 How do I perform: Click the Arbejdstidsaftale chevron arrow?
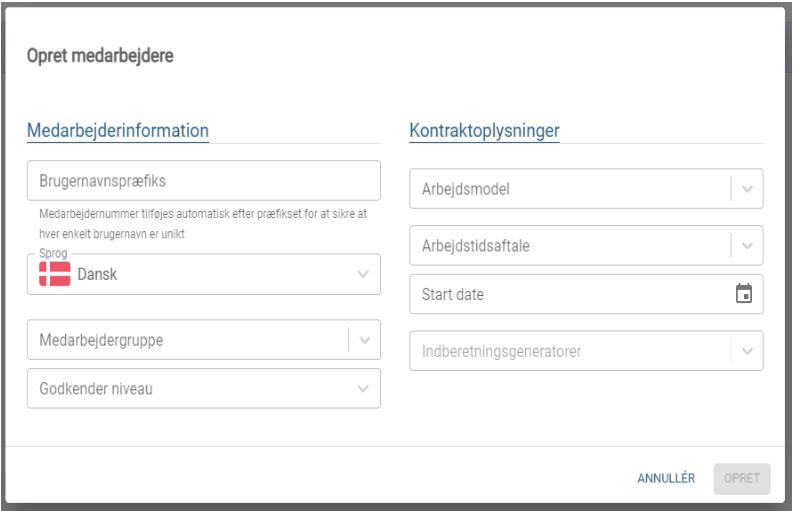tap(747, 246)
